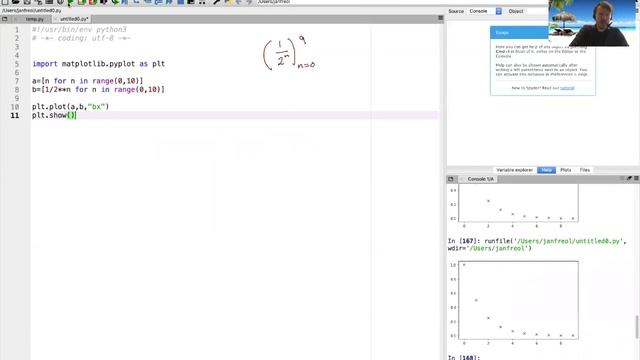
Task: Open the editor pane options menu icon
Action: click(440, 18)
